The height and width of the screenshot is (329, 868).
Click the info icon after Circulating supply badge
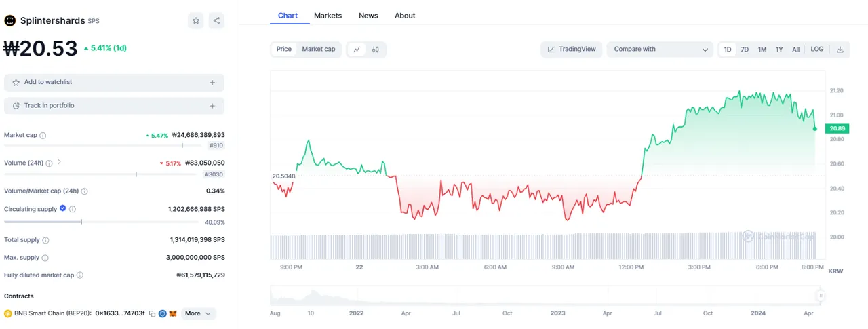(x=73, y=209)
